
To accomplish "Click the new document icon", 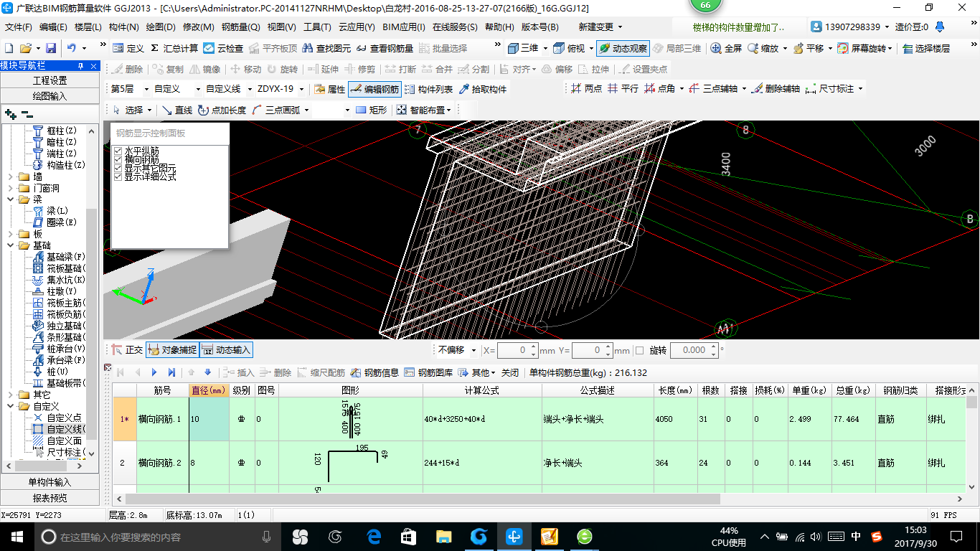I will [x=9, y=49].
